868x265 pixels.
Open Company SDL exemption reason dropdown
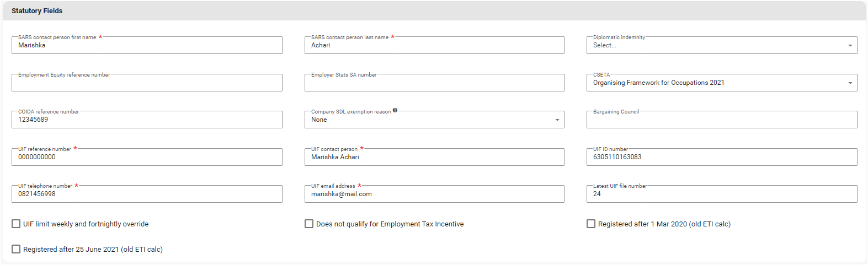pyautogui.click(x=434, y=120)
